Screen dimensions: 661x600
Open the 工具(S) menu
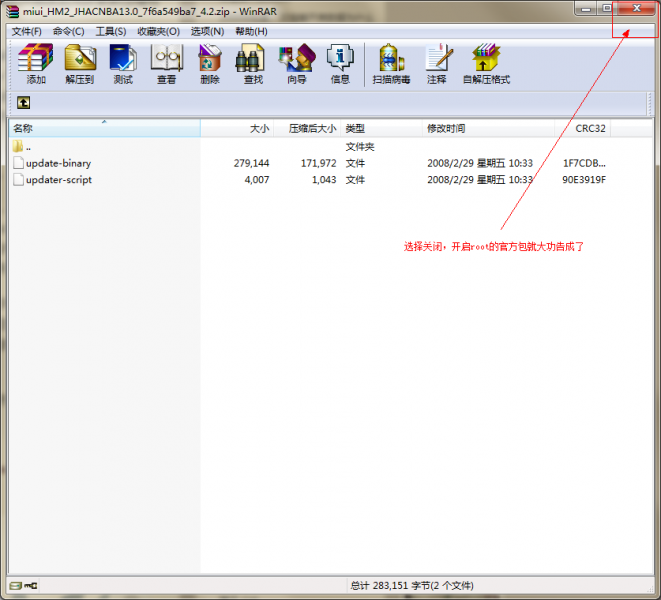click(111, 32)
